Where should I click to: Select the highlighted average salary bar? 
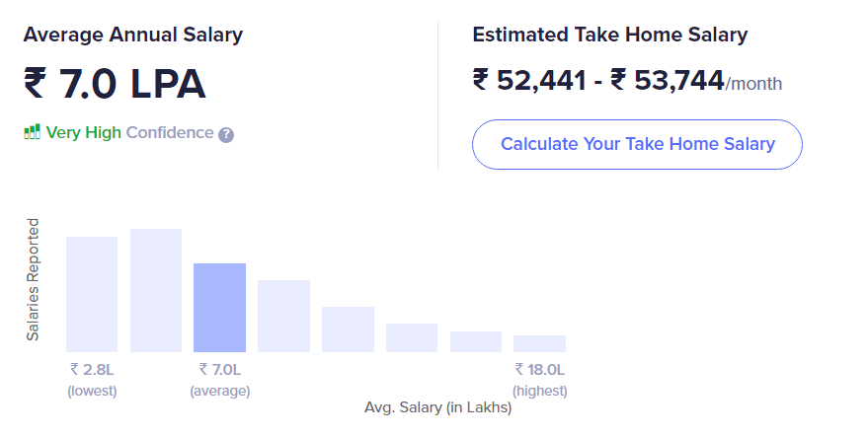[x=219, y=308]
